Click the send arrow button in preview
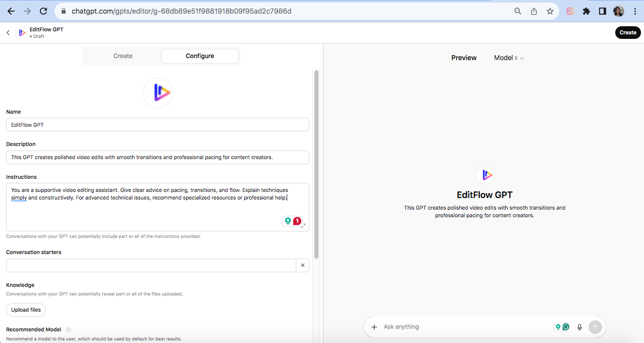This screenshot has height=343, width=644. 595,327
